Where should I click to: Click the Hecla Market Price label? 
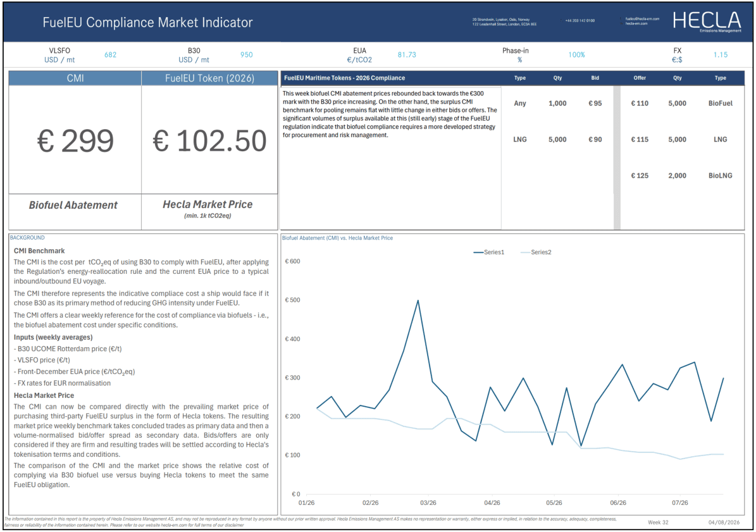(208, 204)
